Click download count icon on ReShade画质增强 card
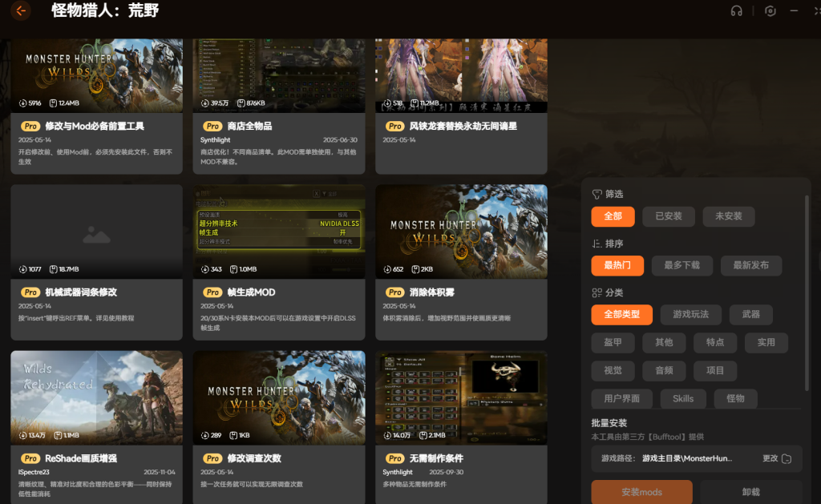The image size is (821, 504). point(22,435)
